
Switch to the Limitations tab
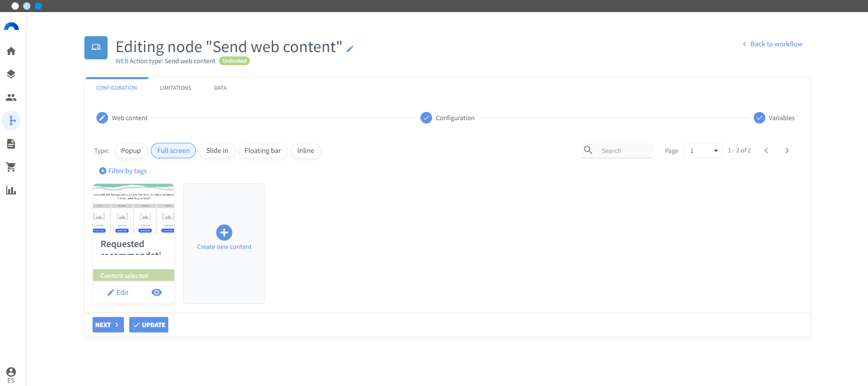176,88
